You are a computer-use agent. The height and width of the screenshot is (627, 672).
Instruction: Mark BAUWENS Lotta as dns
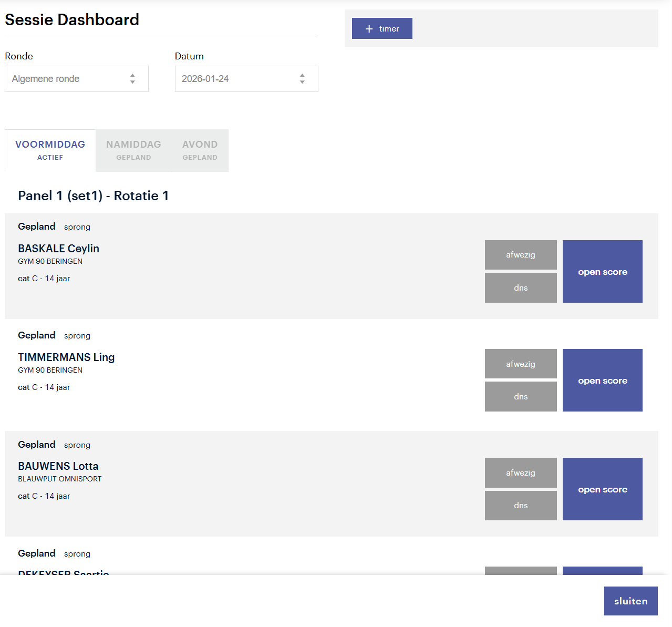tap(520, 505)
